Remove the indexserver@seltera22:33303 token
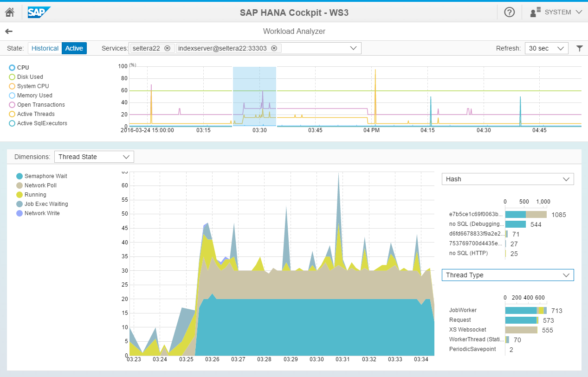 274,48
